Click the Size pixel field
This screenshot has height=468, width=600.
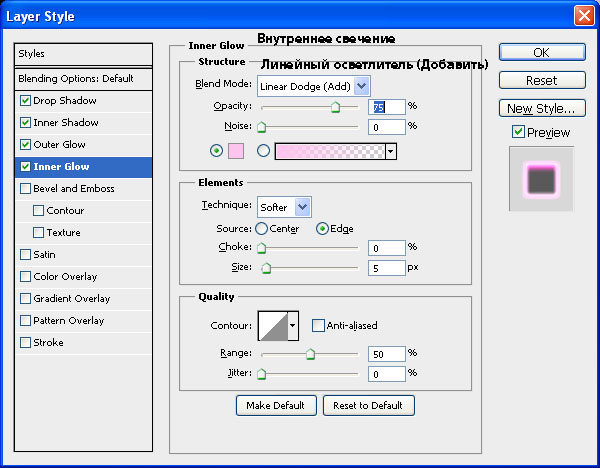coord(386,268)
